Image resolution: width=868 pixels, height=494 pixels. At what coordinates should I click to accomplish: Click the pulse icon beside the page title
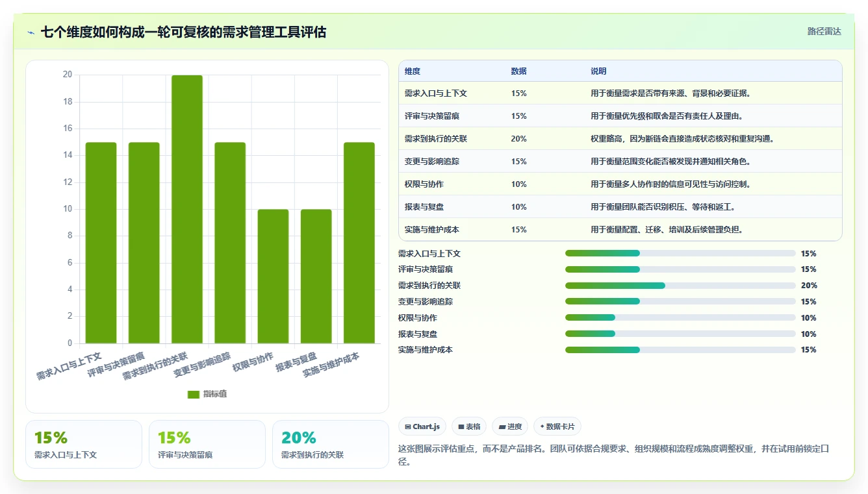[x=31, y=32]
